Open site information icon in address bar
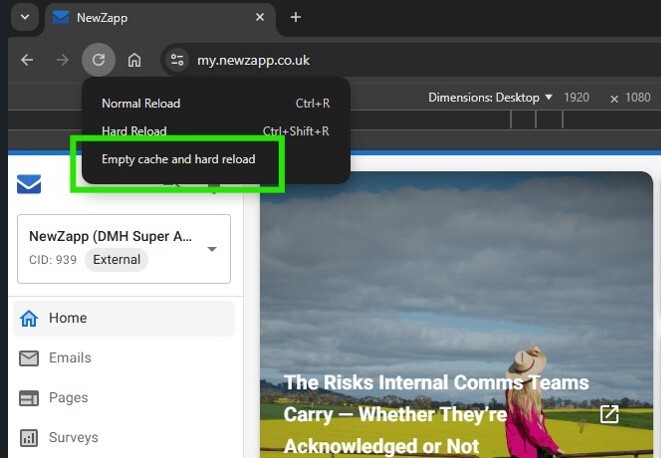Viewport: 661px width, 458px height. point(177,60)
